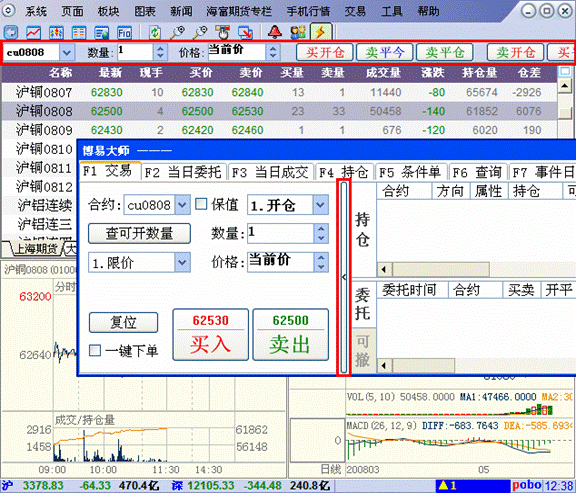Click the back arrow toolbar icon

pos(11,32)
